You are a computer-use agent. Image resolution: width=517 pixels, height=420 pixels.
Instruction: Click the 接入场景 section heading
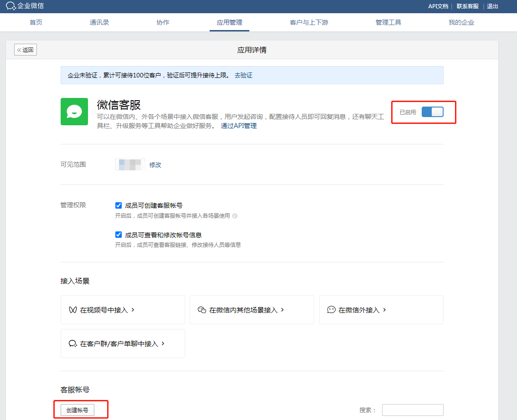pyautogui.click(x=75, y=281)
